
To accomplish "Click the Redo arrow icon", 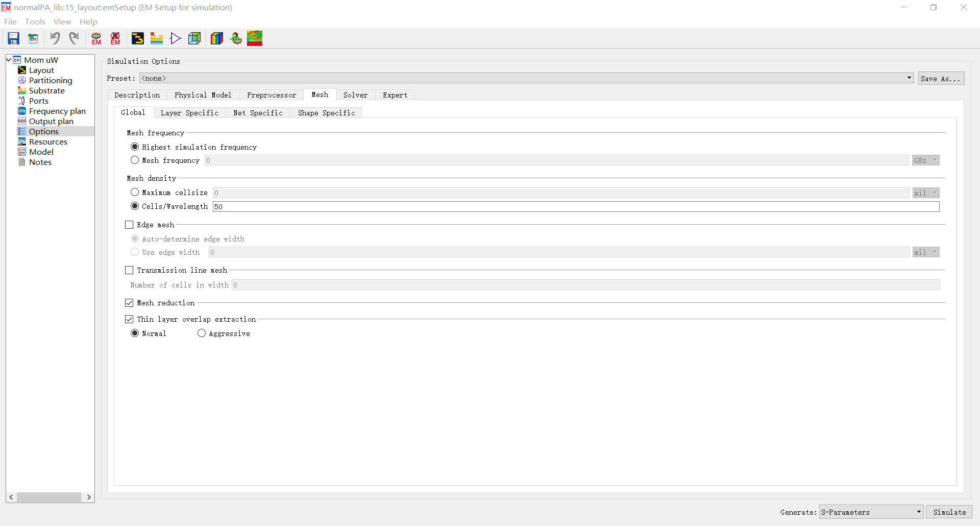I will pos(75,38).
